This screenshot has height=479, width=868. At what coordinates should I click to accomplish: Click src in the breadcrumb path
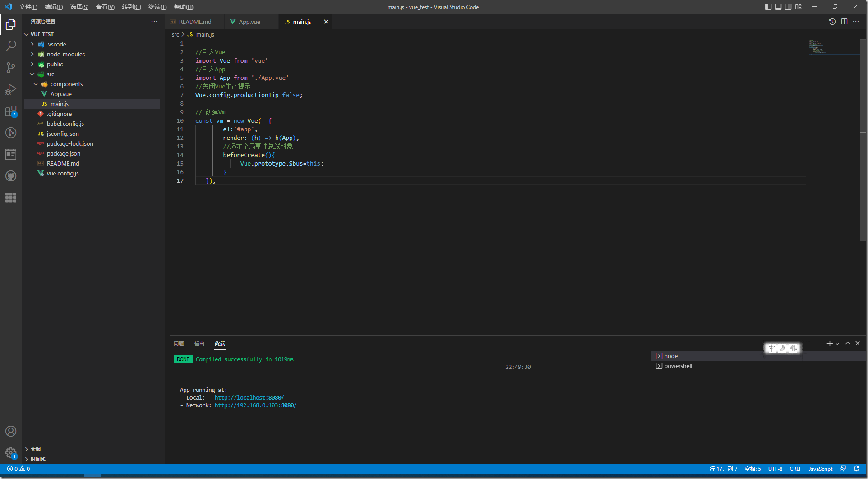(x=175, y=34)
